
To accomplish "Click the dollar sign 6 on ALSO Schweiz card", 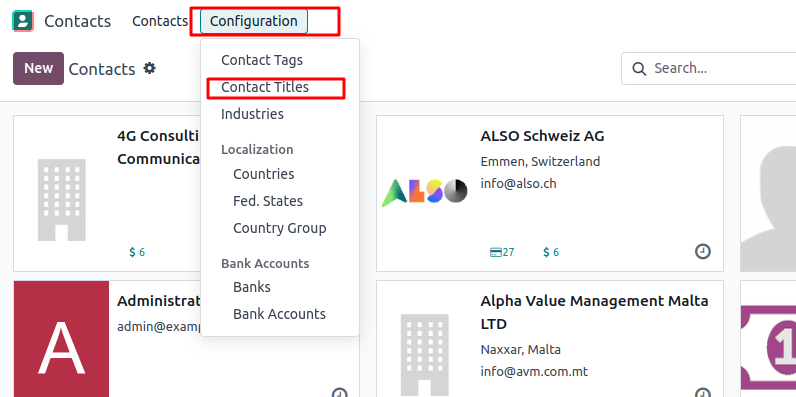I will point(551,252).
